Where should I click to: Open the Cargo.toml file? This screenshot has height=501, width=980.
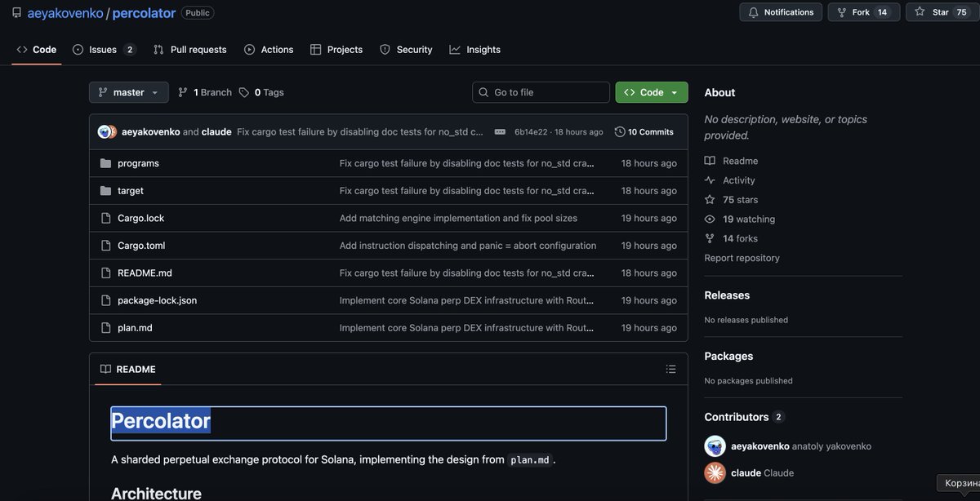(141, 246)
